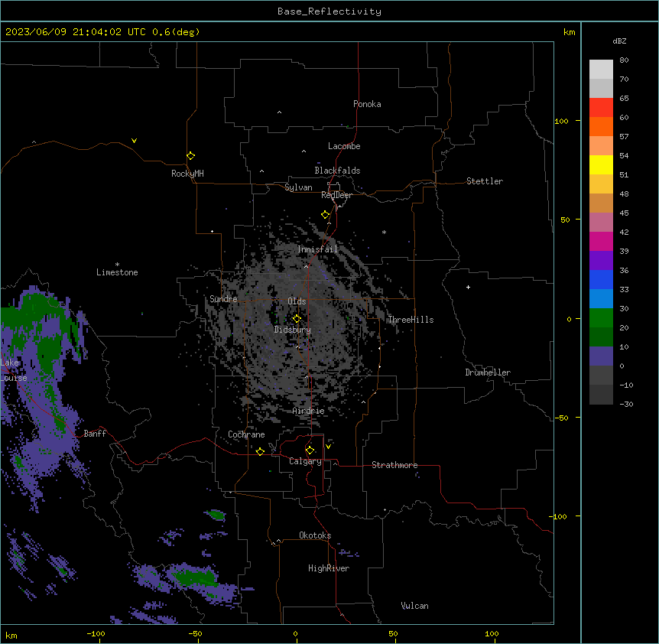This screenshot has width=659, height=644.
Task: Select the yellow swatch in the dBZ legend
Action: point(601,164)
